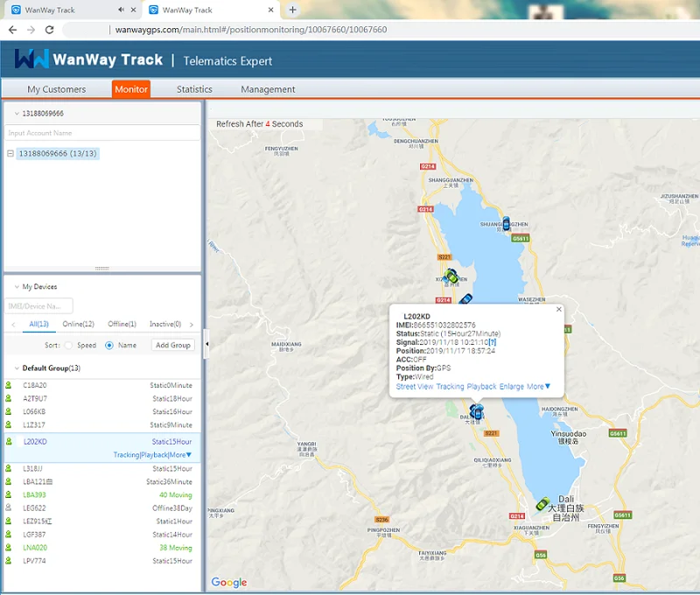Click green car marker near Dali city
Viewport: 700px width, 595px height.
[x=542, y=504]
